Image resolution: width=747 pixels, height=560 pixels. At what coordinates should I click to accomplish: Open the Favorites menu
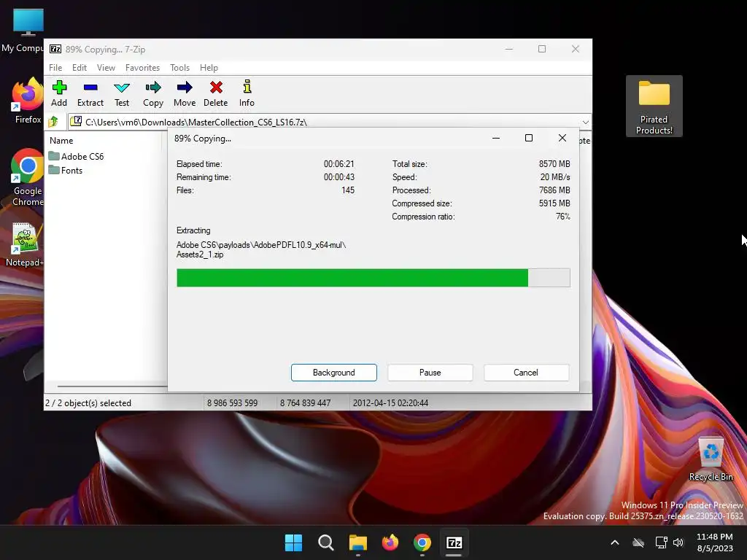[142, 68]
